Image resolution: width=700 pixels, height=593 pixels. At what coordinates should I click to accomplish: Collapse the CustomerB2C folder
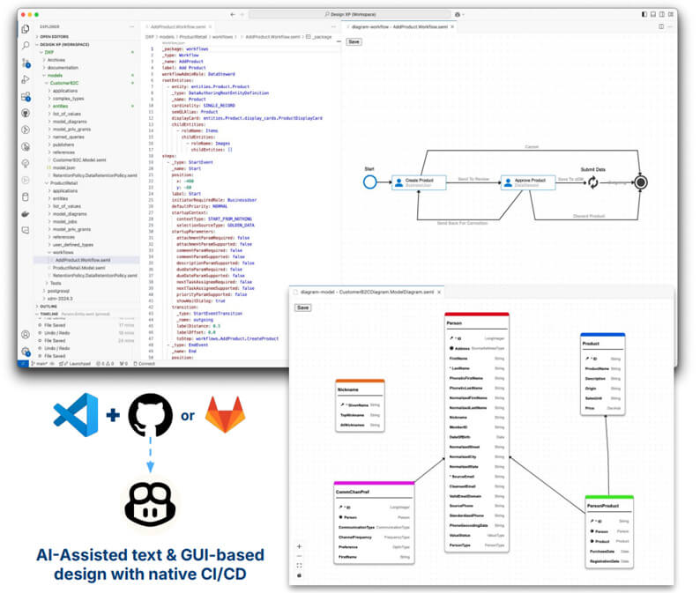click(x=47, y=83)
